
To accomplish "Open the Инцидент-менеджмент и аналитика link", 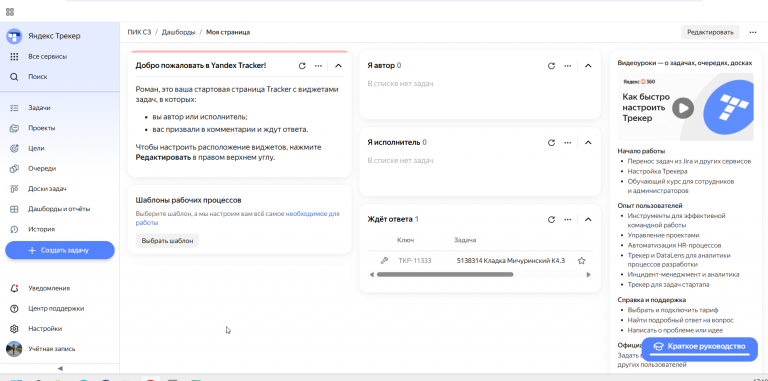I will point(683,275).
